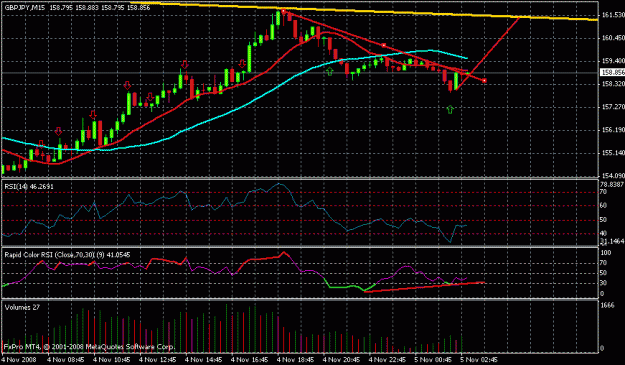Click the RSI(14) 46.2691 indicator label
Image resolution: width=625 pixels, height=365 pixels.
click(x=29, y=186)
